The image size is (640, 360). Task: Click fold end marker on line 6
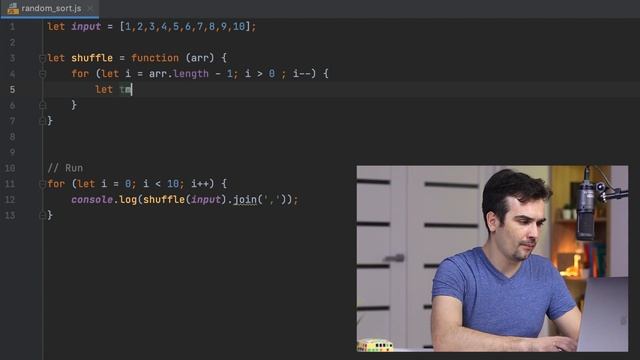(42, 105)
